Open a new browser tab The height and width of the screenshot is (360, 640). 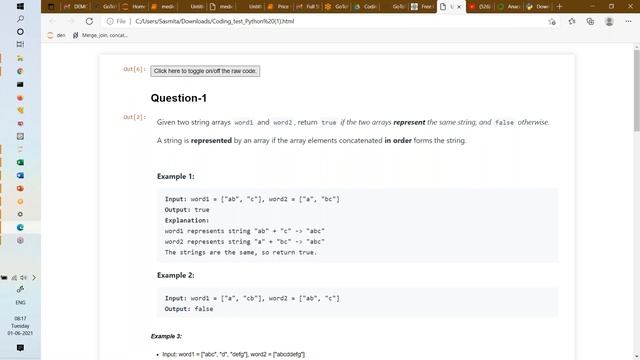(559, 7)
